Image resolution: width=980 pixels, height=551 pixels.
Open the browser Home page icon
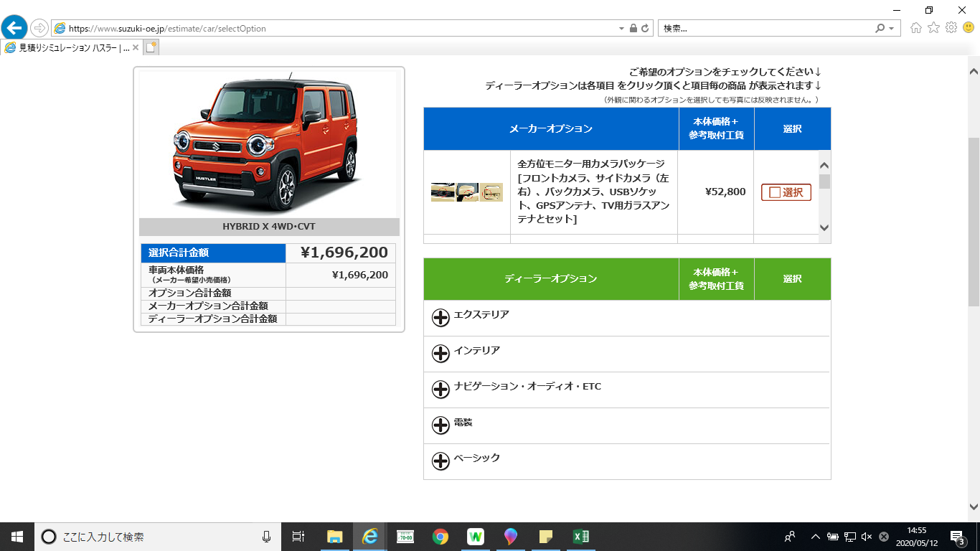pos(916,28)
